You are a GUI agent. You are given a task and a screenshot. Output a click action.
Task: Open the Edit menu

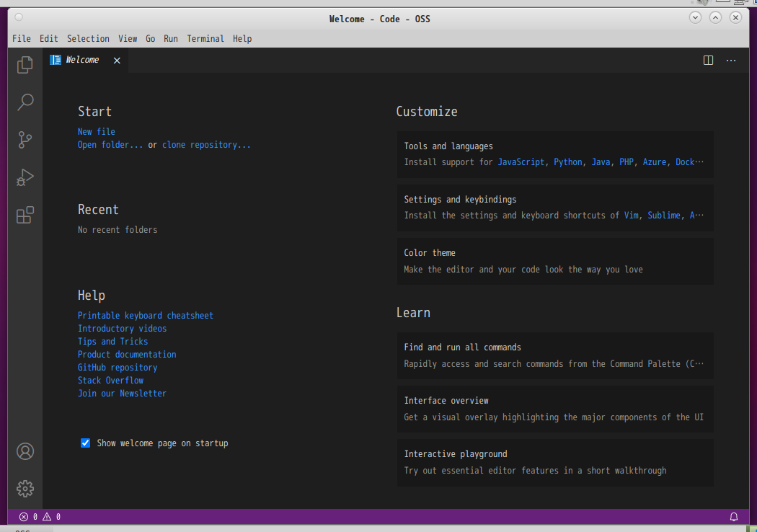[x=49, y=39]
